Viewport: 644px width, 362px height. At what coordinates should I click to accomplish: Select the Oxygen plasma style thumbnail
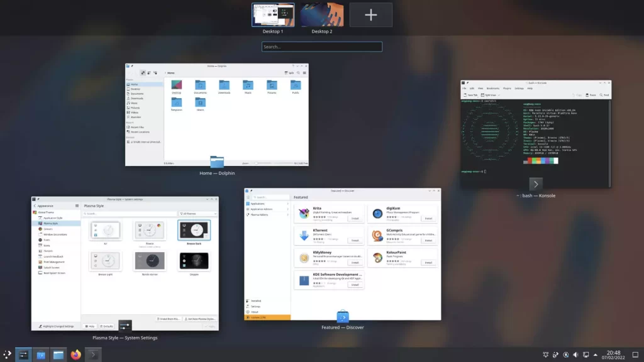tap(194, 261)
